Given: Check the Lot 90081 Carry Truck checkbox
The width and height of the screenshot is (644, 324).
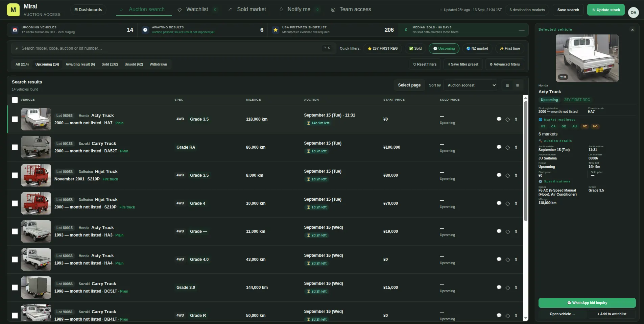Looking at the screenshot, I should [15, 316].
